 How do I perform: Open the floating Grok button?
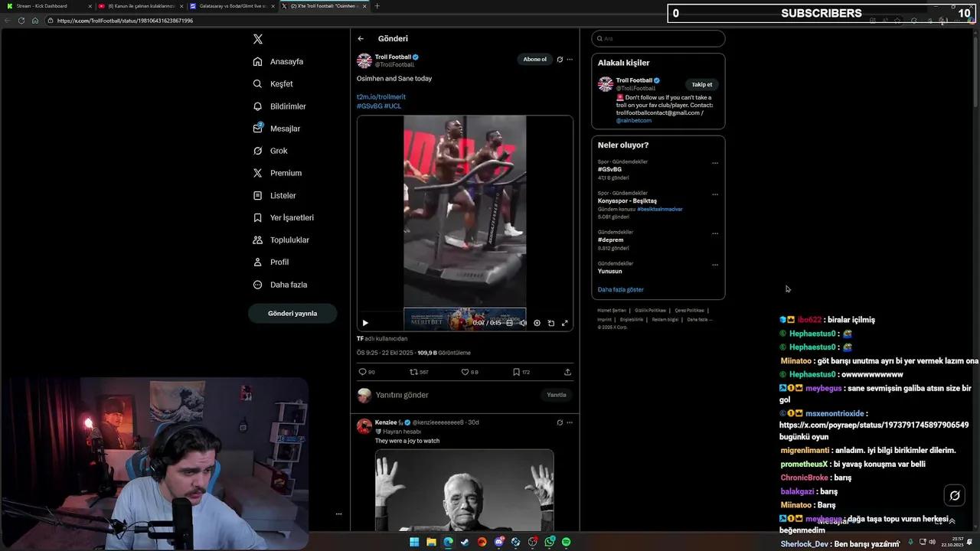coord(955,495)
